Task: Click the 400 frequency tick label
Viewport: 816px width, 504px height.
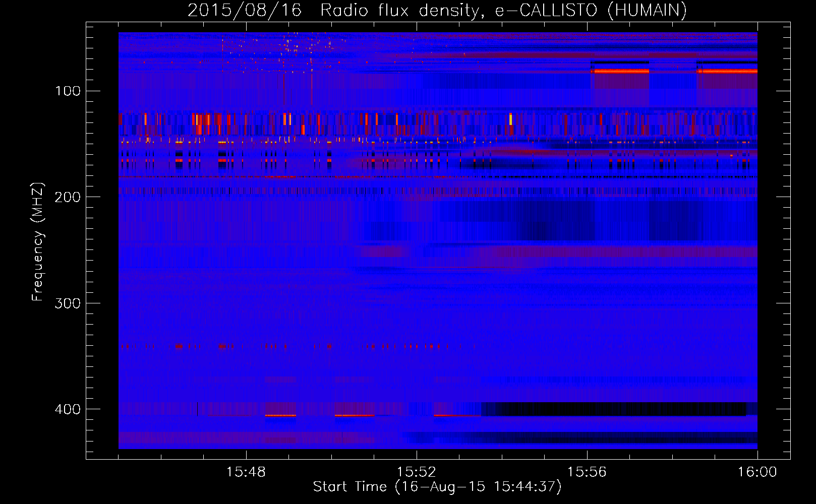Action: [68, 409]
